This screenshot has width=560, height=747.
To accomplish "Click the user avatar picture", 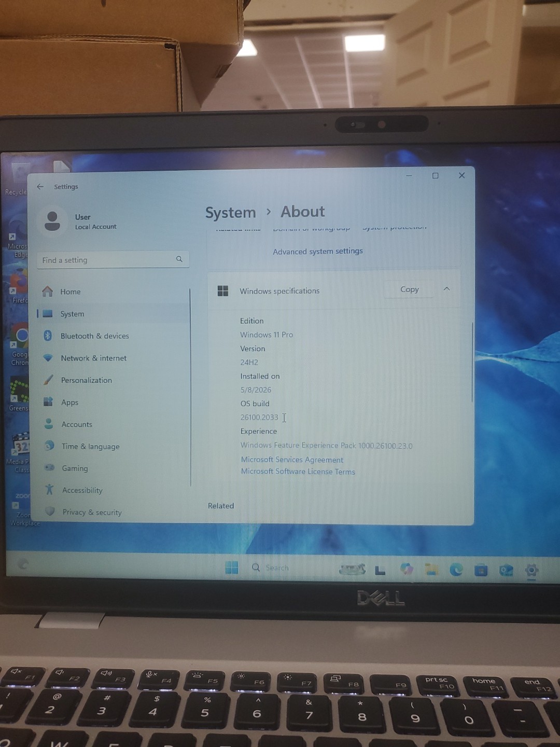I will coord(52,221).
